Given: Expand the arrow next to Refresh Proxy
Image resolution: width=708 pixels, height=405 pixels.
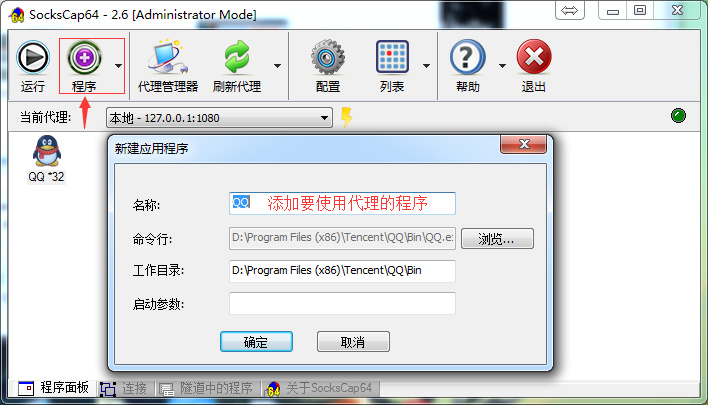Looking at the screenshot, I should pyautogui.click(x=277, y=66).
